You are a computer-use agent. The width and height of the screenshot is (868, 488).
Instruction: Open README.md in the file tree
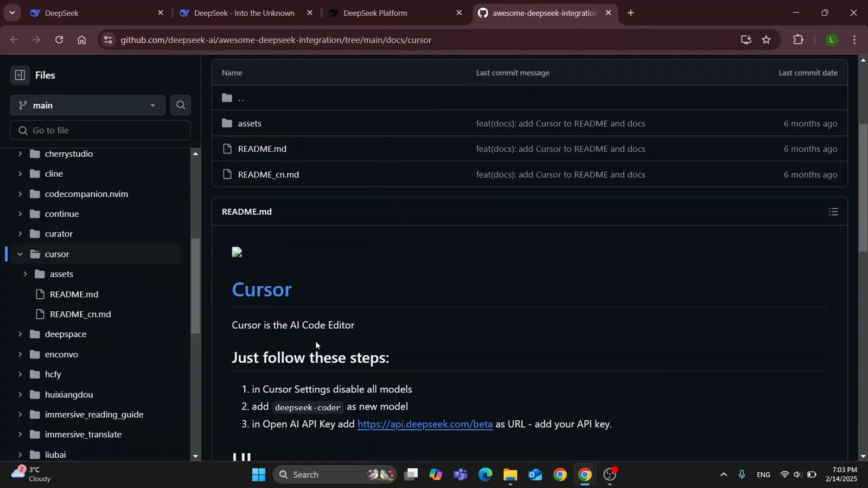pos(74,294)
